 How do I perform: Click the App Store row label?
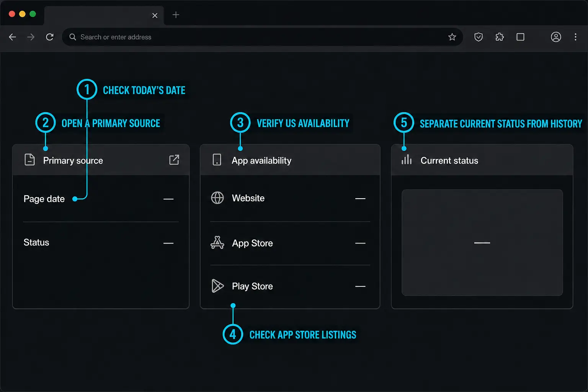(x=252, y=243)
